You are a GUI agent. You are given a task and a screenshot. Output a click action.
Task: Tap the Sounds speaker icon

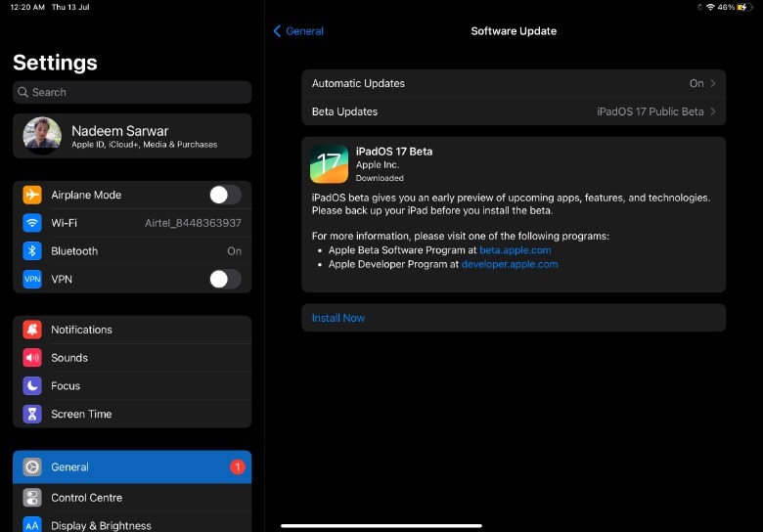(32, 358)
